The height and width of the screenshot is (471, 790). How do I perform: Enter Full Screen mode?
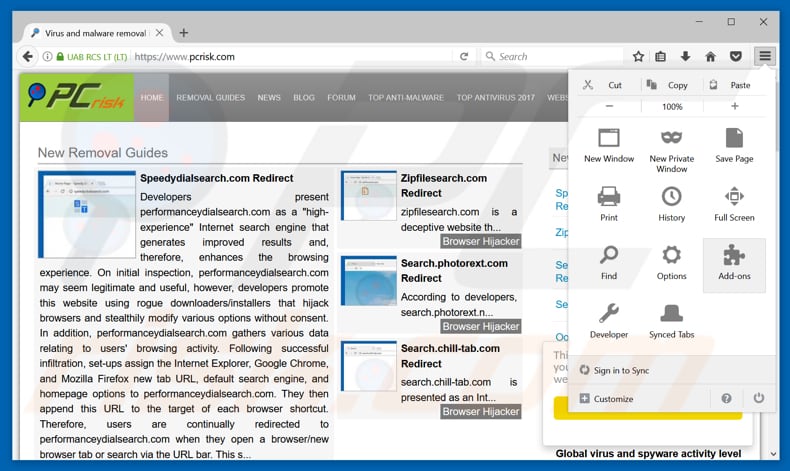[x=734, y=204]
